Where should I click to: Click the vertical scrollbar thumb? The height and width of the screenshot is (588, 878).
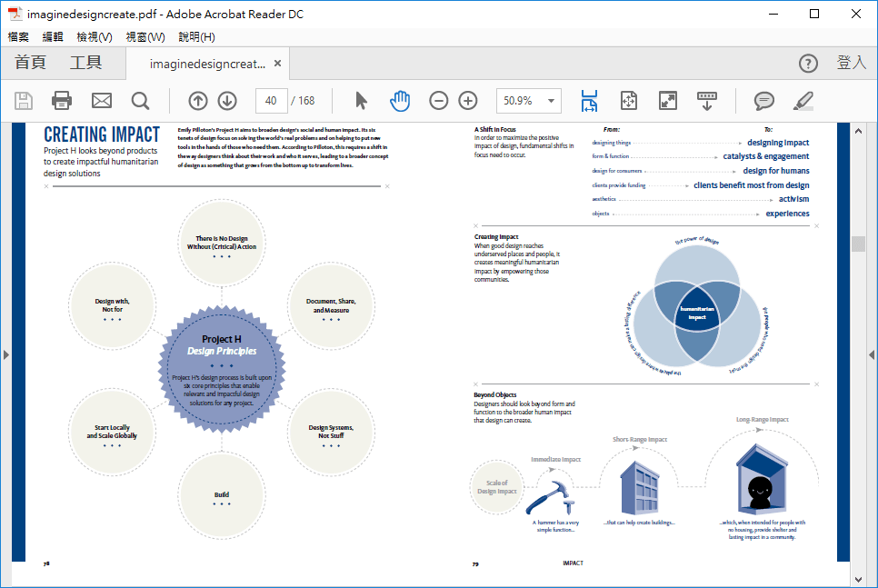pos(858,244)
